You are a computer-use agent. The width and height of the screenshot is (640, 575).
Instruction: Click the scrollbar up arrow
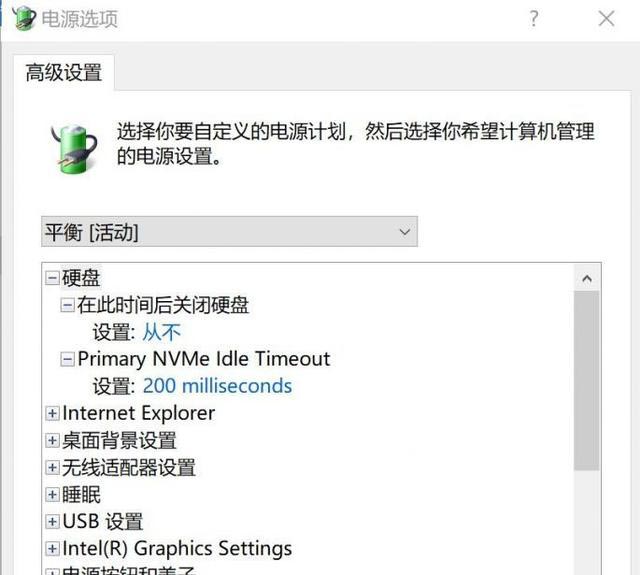click(587, 278)
